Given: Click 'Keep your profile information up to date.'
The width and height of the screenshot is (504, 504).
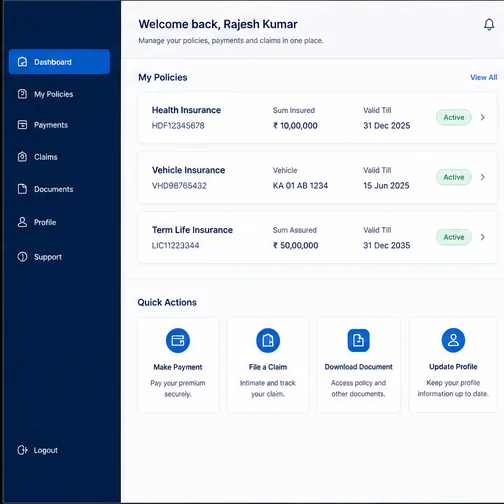Looking at the screenshot, I should 453,388.
